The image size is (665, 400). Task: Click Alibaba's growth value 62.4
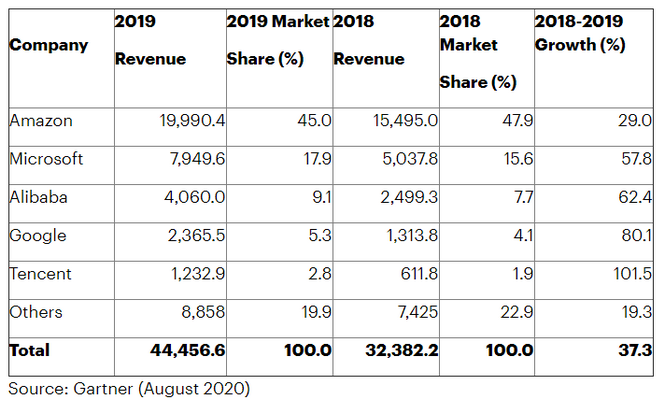[635, 197]
